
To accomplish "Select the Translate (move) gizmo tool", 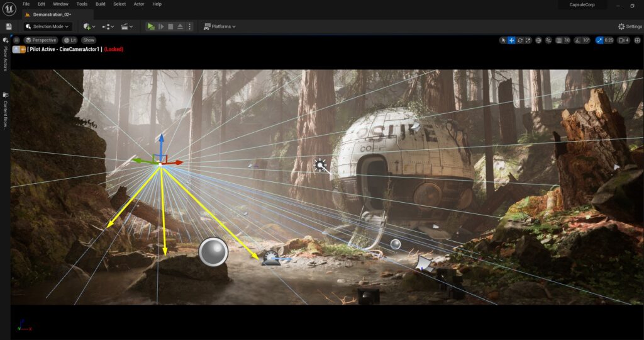I will (511, 40).
